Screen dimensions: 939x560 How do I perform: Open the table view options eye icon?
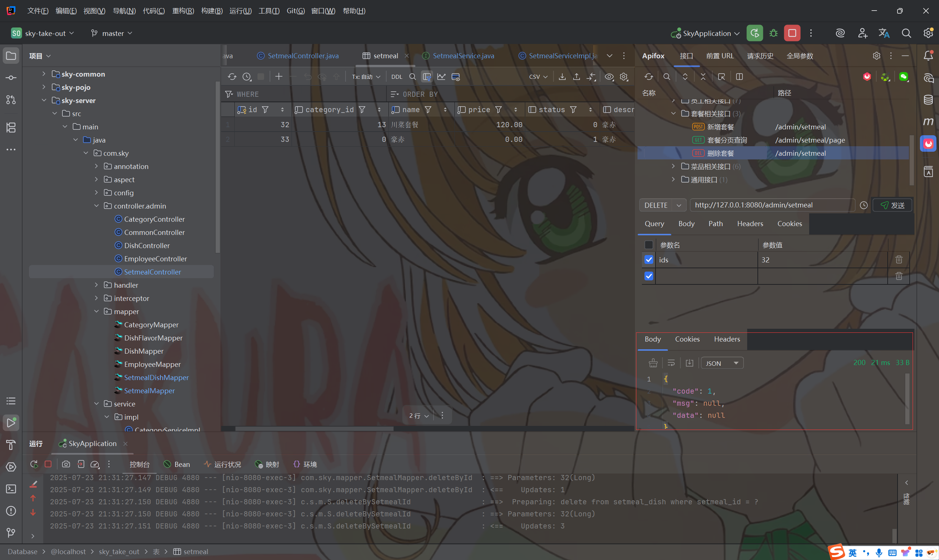609,77
